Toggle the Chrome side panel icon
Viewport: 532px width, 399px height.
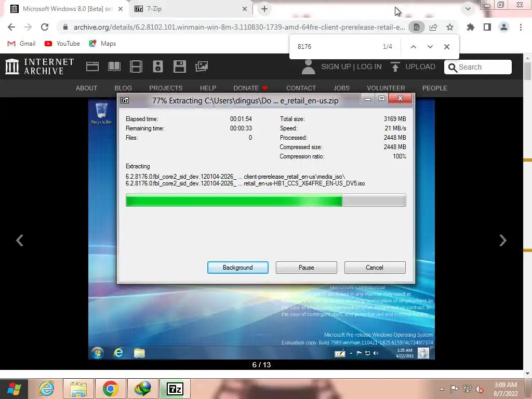point(487,27)
